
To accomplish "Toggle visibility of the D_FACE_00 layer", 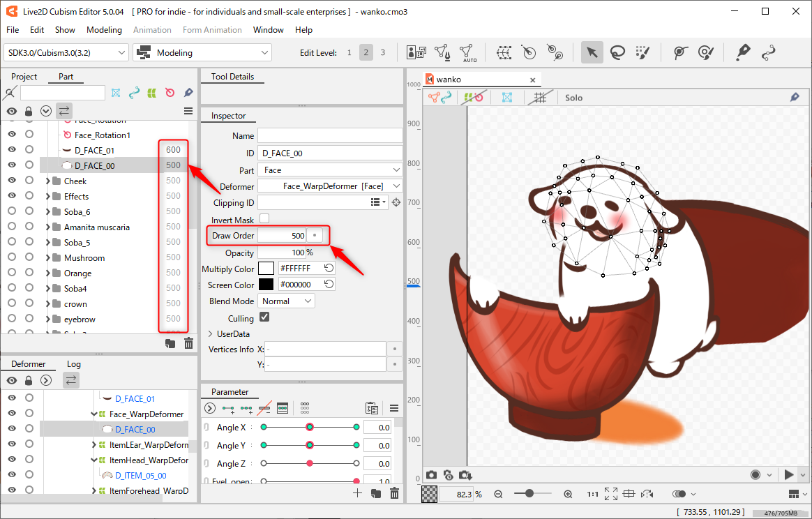I will tap(12, 165).
